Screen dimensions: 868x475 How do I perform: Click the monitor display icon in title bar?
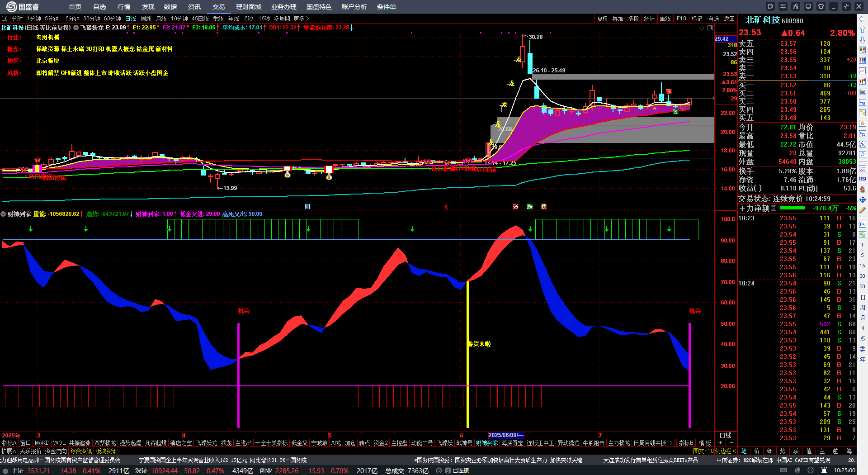click(x=808, y=6)
